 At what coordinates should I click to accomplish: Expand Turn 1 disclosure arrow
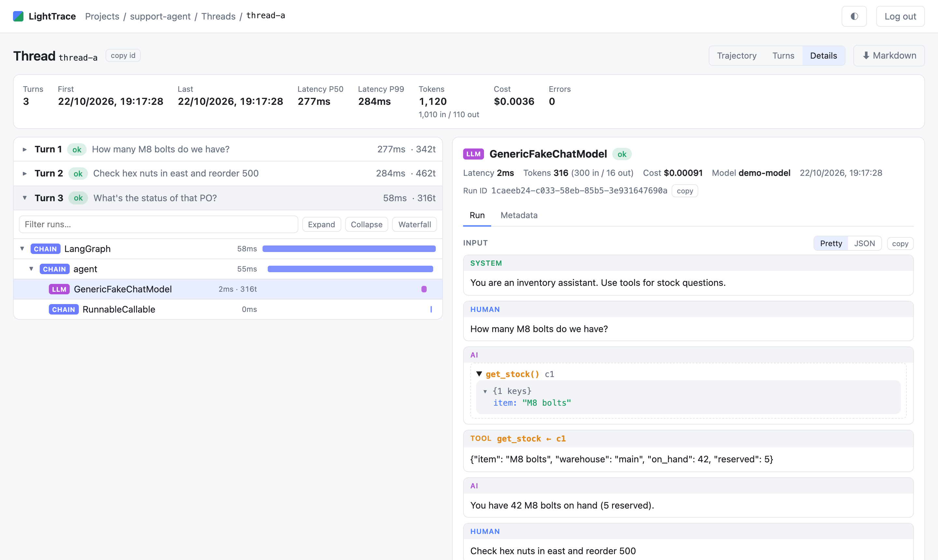coord(24,149)
